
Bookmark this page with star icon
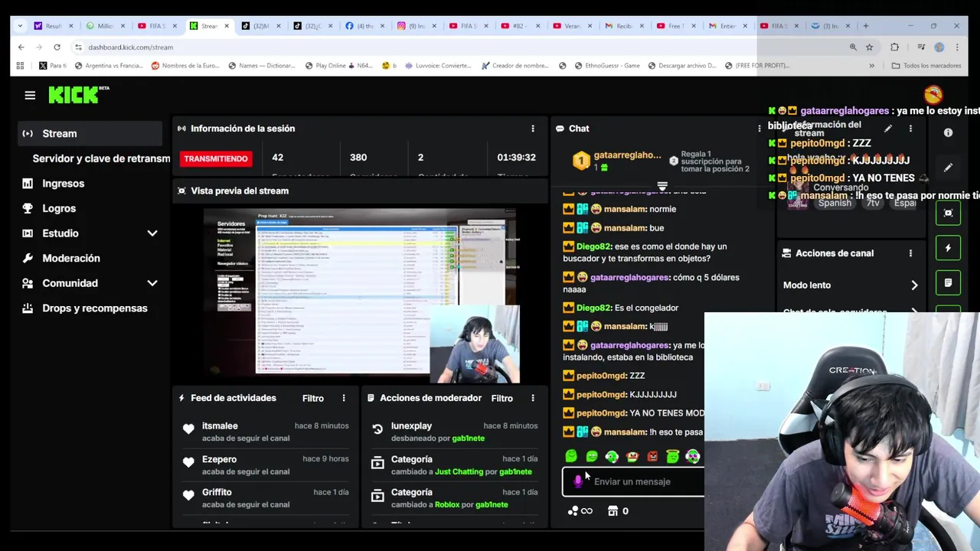[x=869, y=47]
